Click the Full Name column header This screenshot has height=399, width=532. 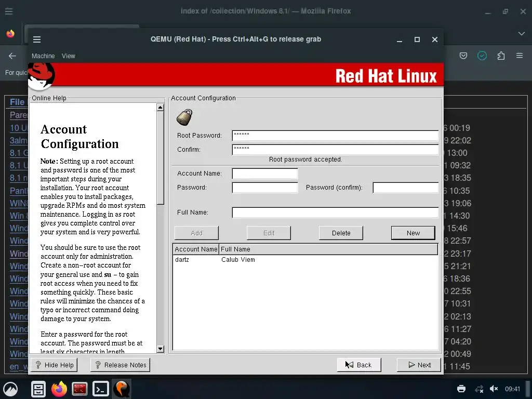pyautogui.click(x=328, y=249)
